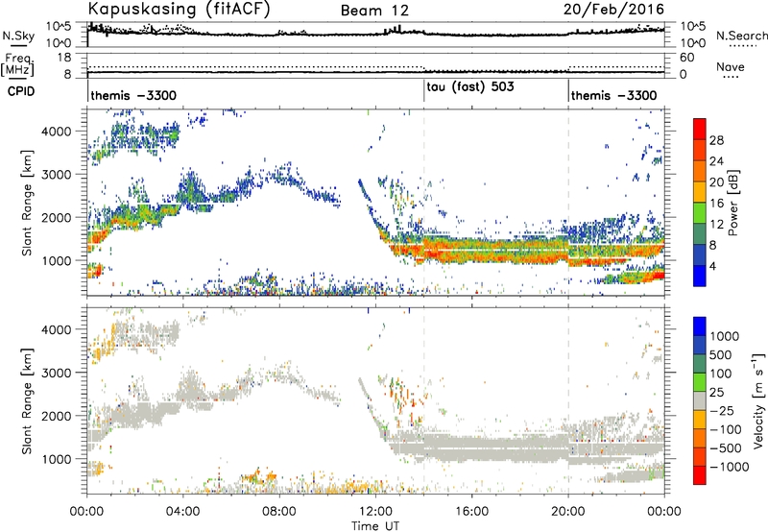This screenshot has width=768, height=532.
Task: Select the Freq. [MHz] axis label
Action: tap(17, 64)
